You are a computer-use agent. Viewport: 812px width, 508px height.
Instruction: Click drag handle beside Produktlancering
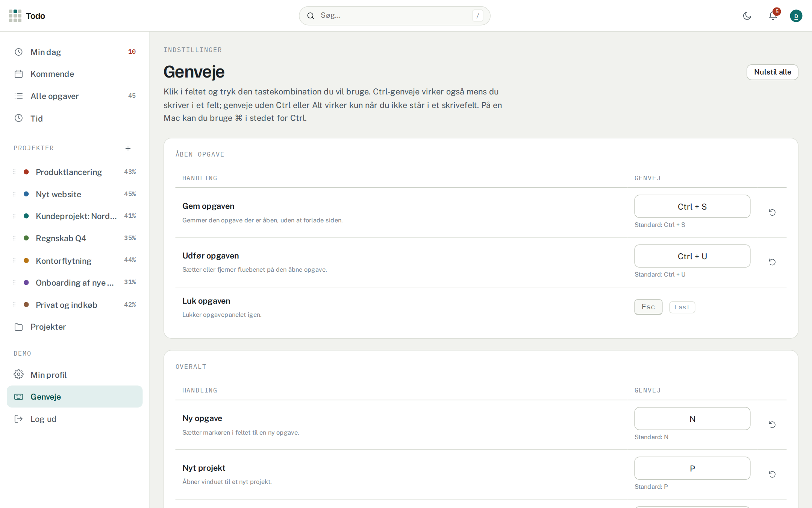tap(14, 172)
